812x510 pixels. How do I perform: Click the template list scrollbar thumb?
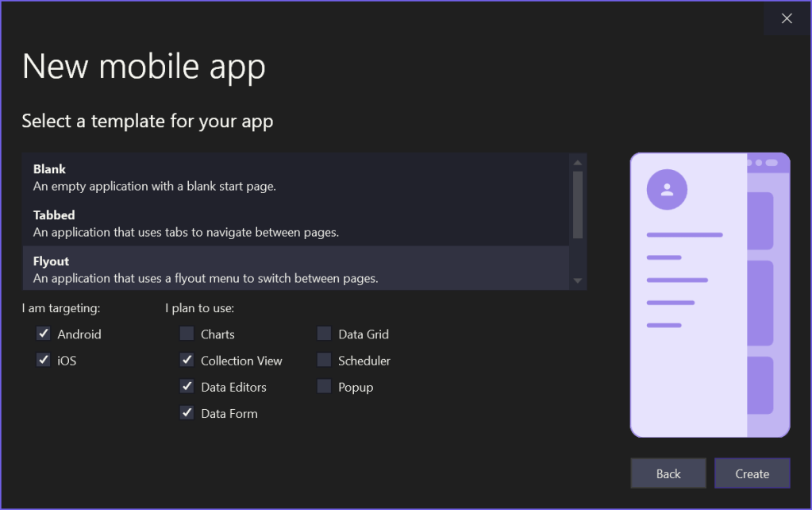(x=578, y=204)
